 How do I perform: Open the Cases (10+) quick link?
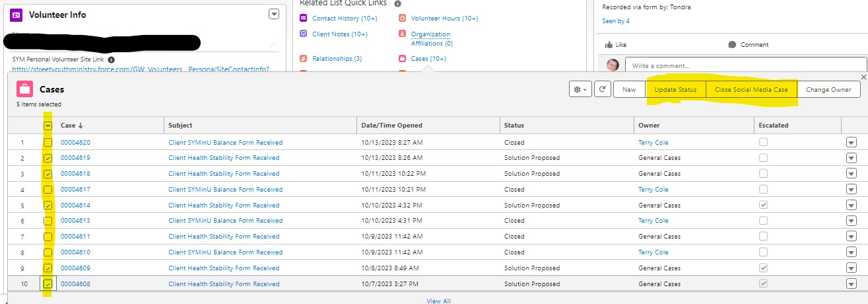[428, 59]
